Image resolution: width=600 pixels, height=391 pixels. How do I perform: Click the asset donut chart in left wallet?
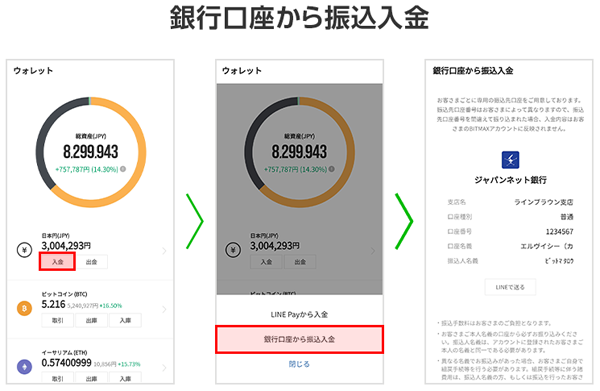click(91, 152)
